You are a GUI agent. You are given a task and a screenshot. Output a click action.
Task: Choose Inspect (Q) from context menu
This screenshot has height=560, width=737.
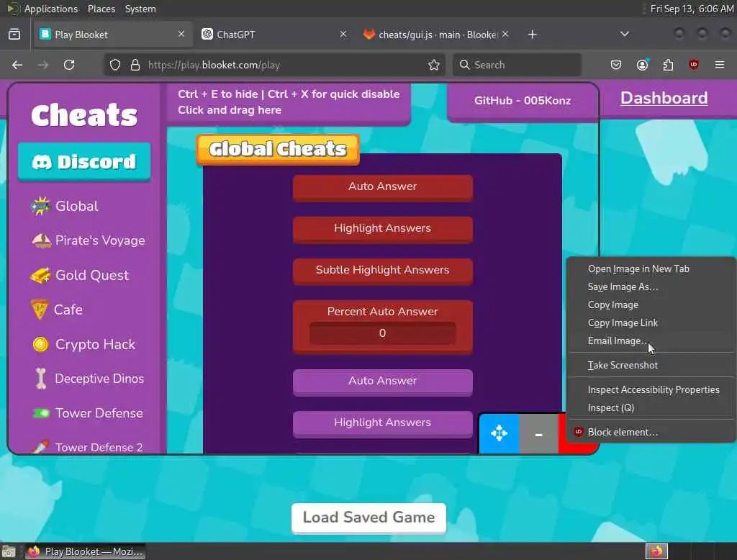point(651,407)
